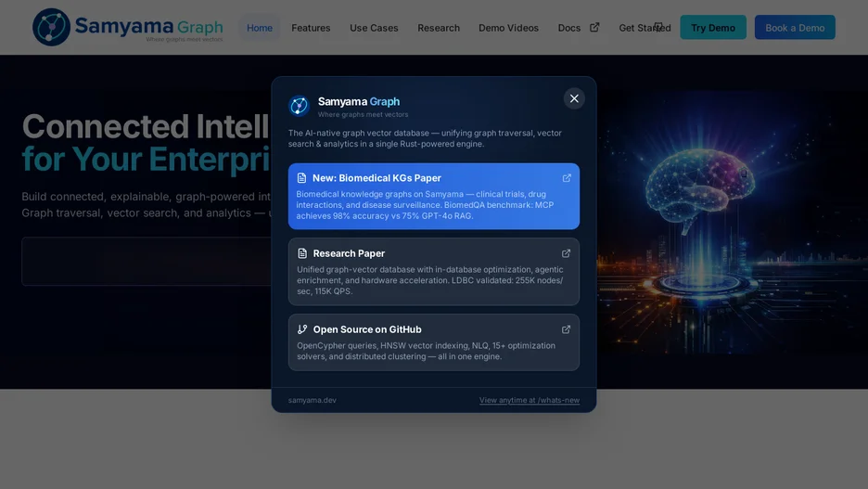Open the external link icon on Research Paper card
This screenshot has height=489, width=868.
coord(566,253)
